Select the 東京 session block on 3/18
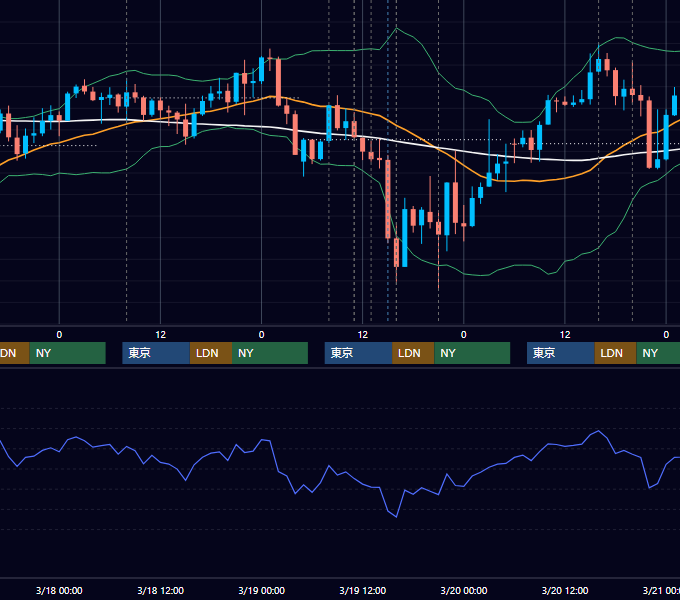680x600 pixels. (156, 353)
